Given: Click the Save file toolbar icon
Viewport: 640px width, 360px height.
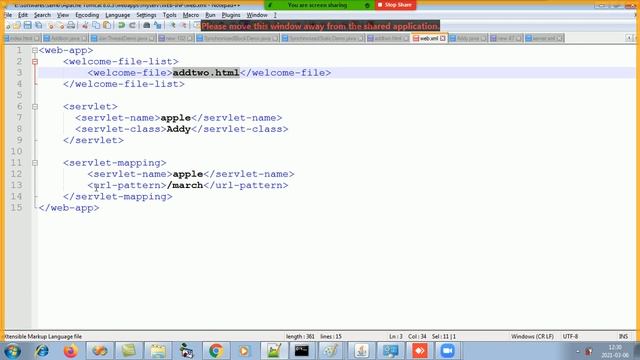Looking at the screenshot, I should click(x=27, y=25).
